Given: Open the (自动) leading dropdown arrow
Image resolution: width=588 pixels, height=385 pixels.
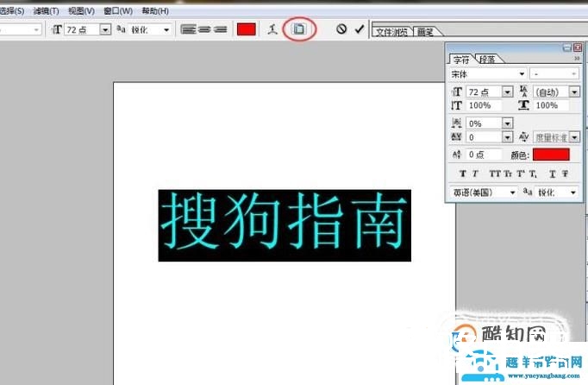Looking at the screenshot, I should [574, 92].
